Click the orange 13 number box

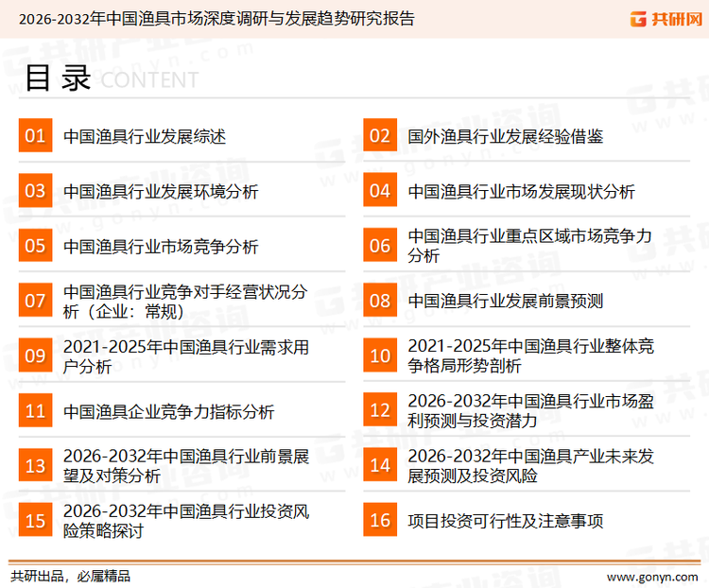click(x=35, y=465)
